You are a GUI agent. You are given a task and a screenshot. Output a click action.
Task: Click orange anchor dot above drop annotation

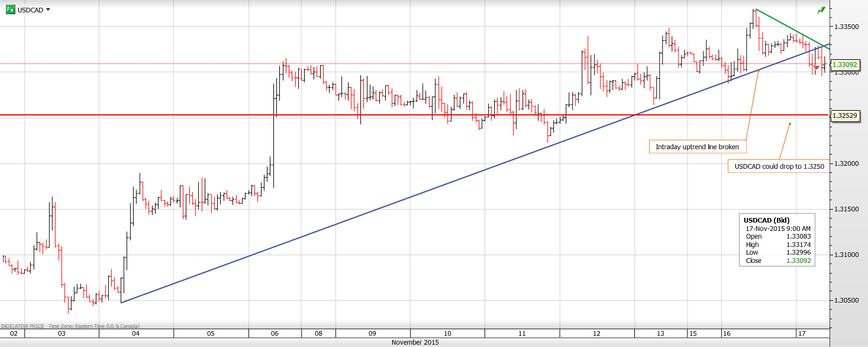point(789,124)
